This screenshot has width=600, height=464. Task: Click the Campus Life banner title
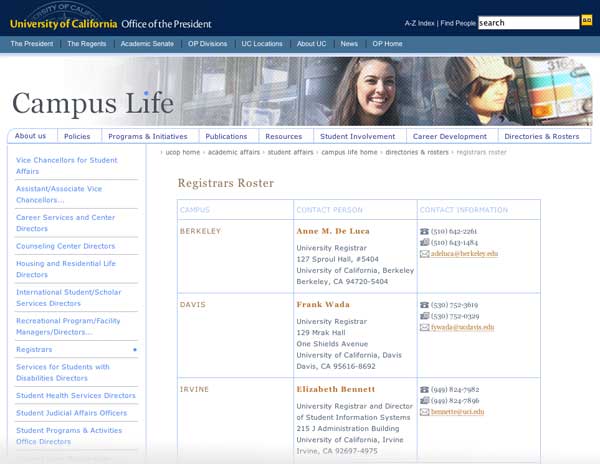[93, 103]
